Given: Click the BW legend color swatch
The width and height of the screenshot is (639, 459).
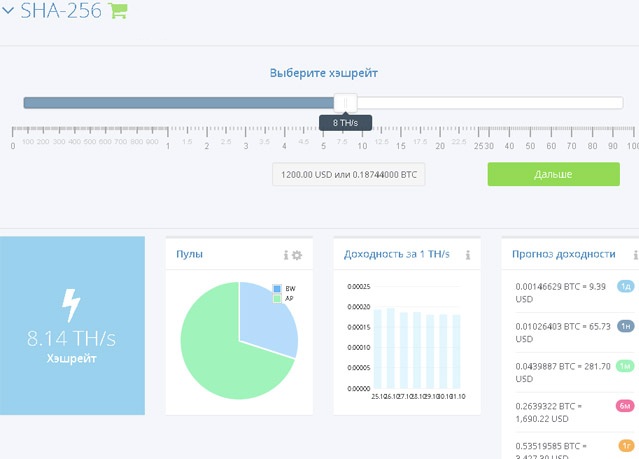Looking at the screenshot, I should 277,289.
